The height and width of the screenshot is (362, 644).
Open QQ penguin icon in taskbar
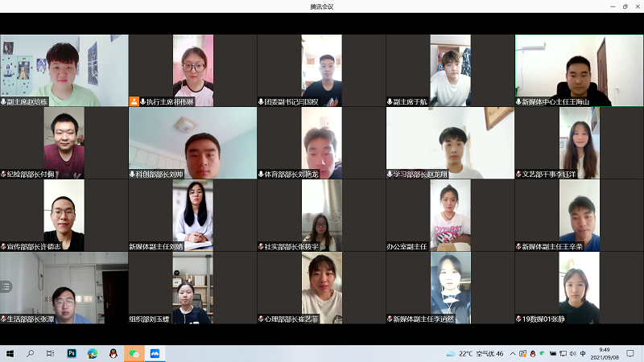click(x=113, y=353)
